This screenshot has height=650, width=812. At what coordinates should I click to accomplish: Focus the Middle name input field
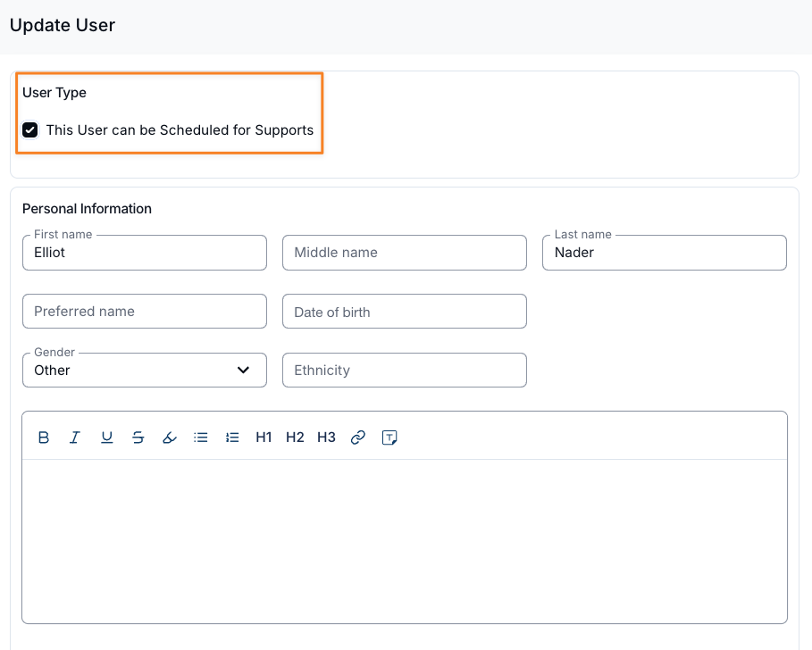point(404,253)
